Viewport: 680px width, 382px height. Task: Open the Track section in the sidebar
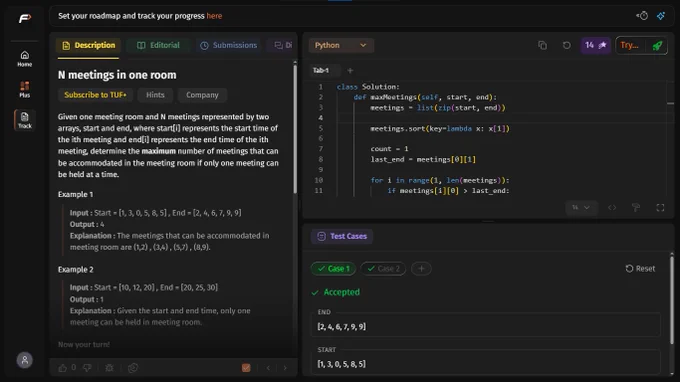(25, 120)
